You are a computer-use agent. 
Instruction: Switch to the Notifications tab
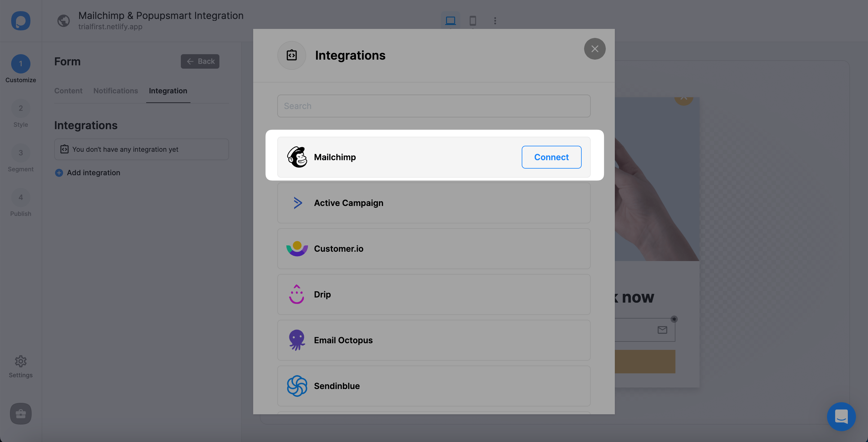[116, 91]
